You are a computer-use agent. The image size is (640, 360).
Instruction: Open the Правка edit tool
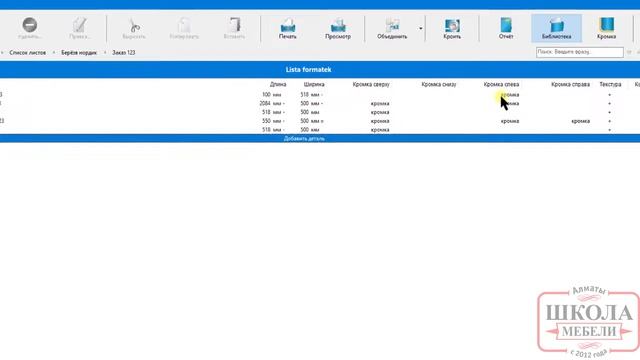click(79, 28)
